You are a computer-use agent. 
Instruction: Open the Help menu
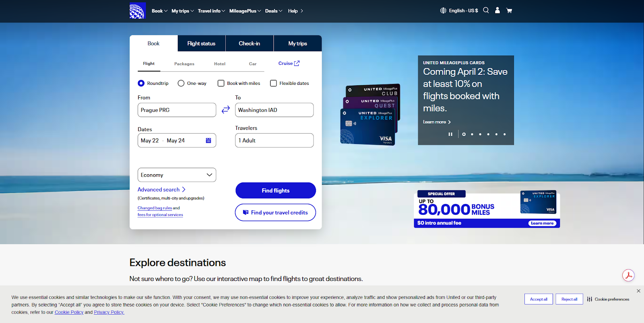pos(295,11)
